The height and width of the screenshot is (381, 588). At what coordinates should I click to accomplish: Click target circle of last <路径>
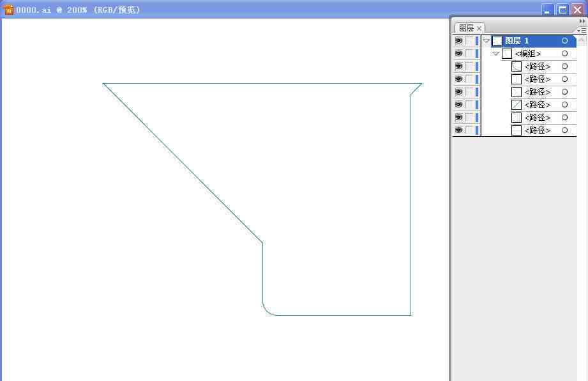(x=564, y=130)
